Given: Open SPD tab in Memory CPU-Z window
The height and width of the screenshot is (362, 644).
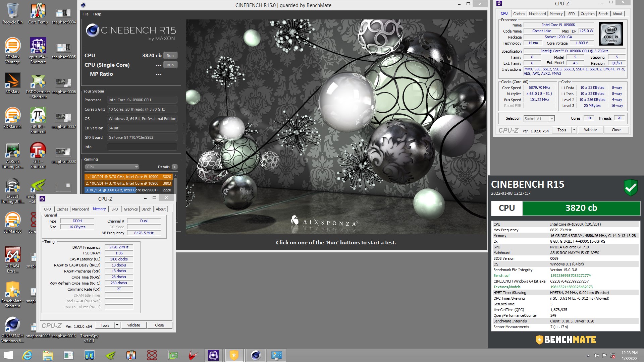Looking at the screenshot, I should click(115, 209).
